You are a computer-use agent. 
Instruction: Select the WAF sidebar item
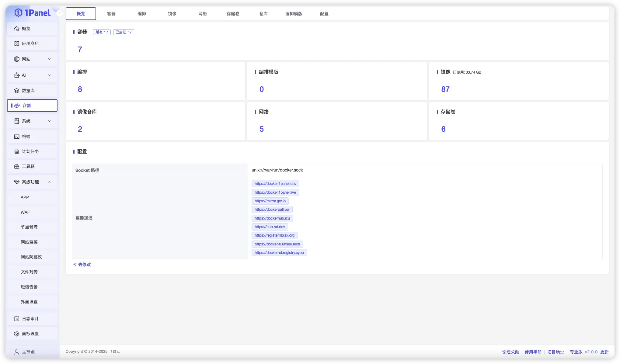coord(25,212)
